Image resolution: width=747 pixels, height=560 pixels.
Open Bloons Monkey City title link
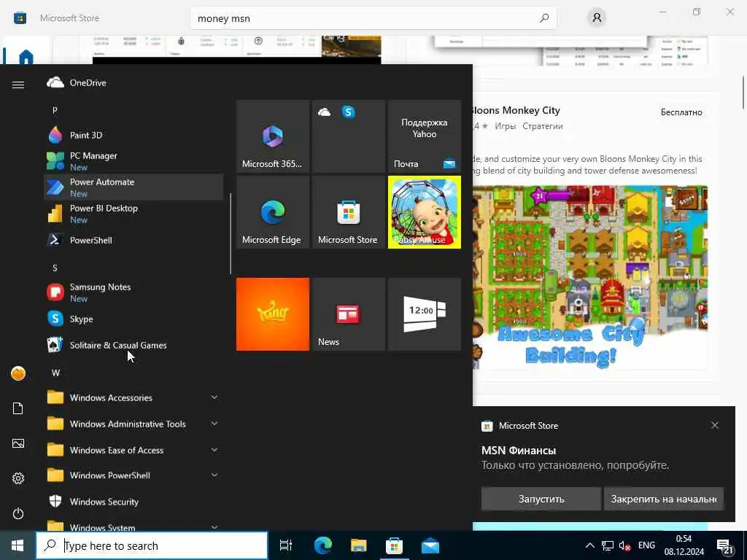click(x=516, y=111)
